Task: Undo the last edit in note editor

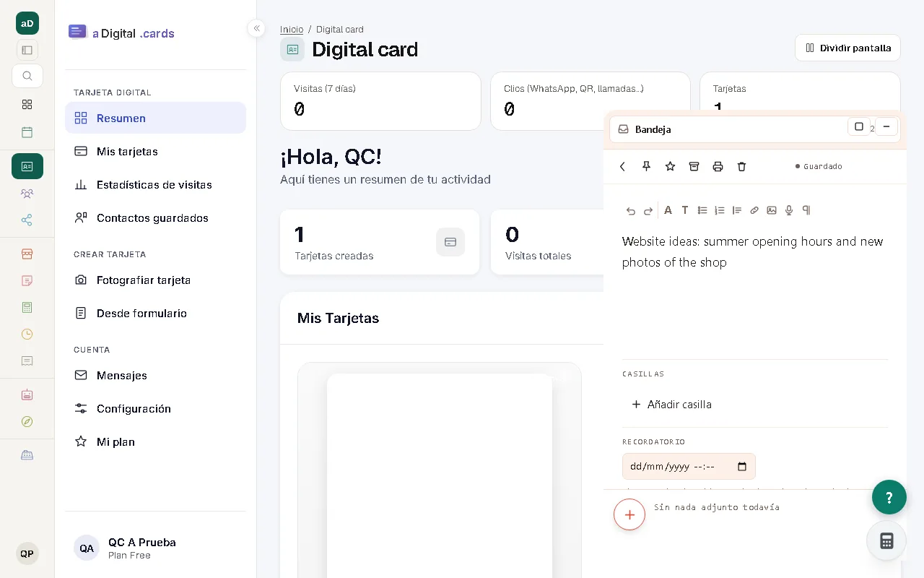Action: [x=630, y=210]
